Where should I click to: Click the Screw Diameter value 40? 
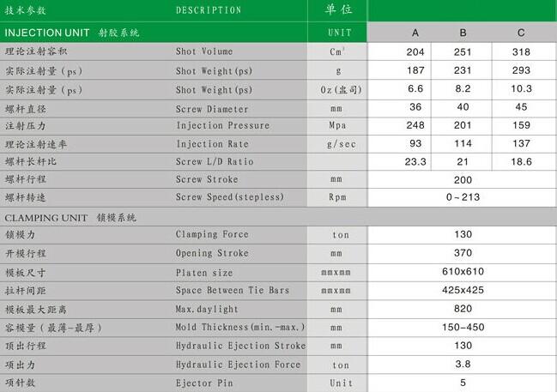tap(463, 107)
